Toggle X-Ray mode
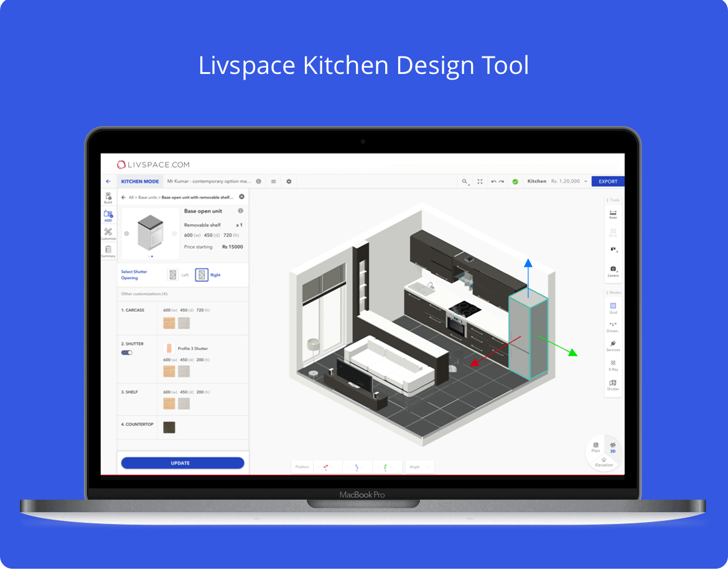The image size is (728, 570). coord(613,365)
